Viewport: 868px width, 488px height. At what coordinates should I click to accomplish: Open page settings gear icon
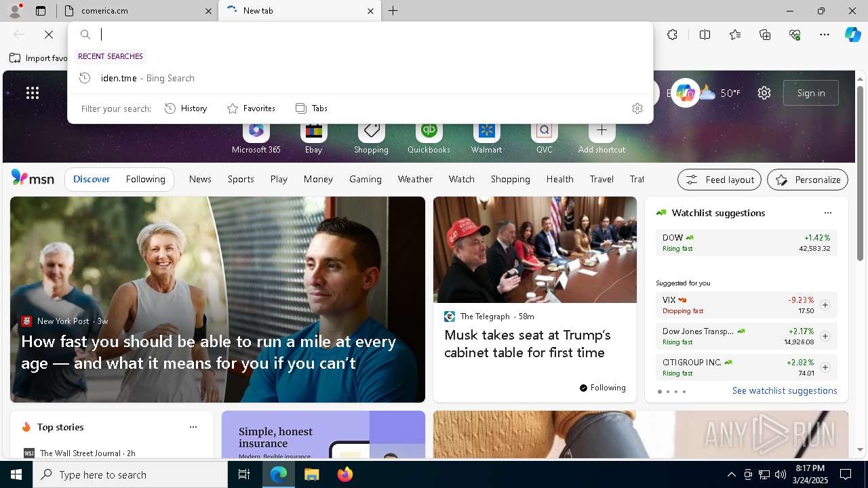coord(764,93)
